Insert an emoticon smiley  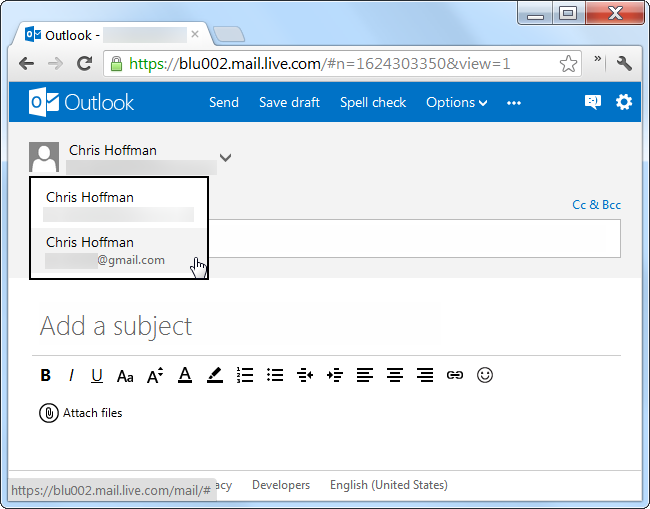(x=485, y=376)
